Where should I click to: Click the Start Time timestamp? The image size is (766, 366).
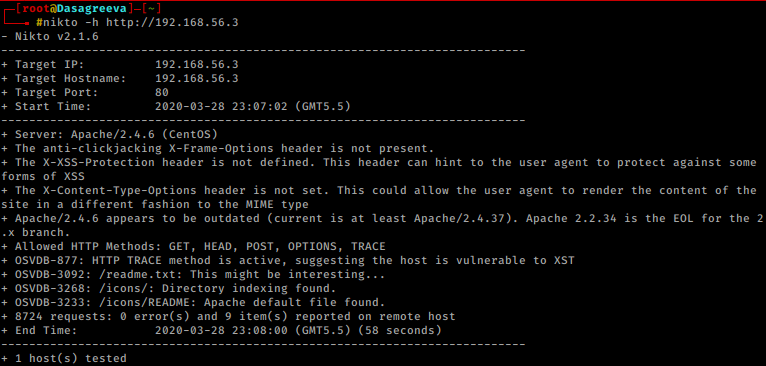[253, 107]
